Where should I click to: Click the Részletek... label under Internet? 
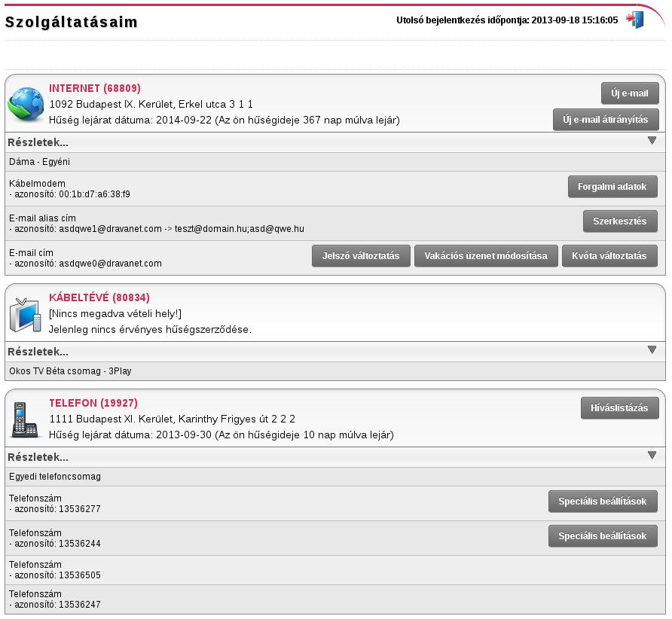(x=38, y=142)
